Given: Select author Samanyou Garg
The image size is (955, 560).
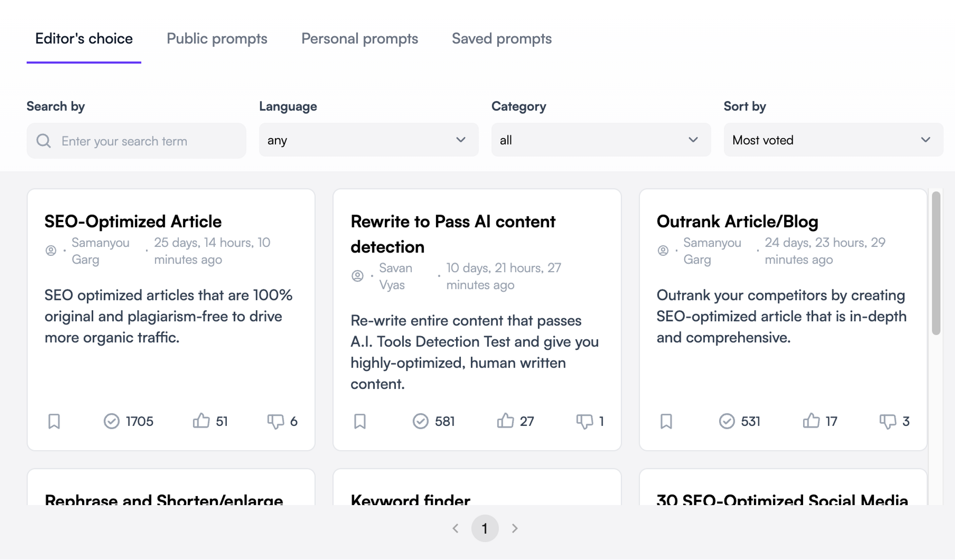Looking at the screenshot, I should pos(100,251).
